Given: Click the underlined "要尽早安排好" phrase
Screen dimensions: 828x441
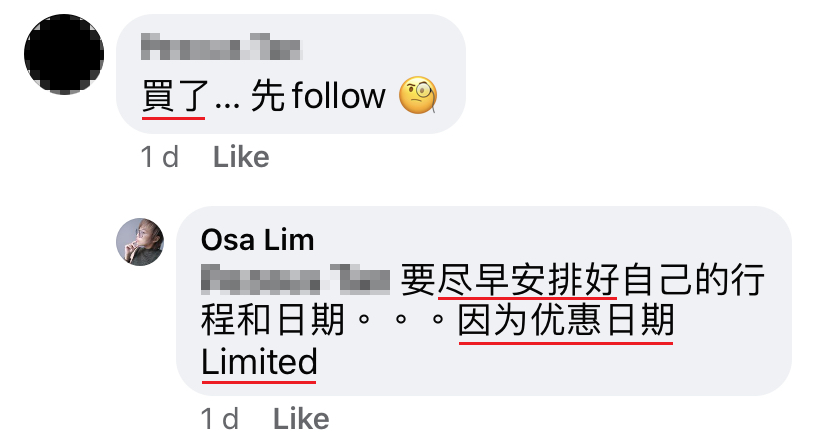Looking at the screenshot, I should tap(510, 280).
